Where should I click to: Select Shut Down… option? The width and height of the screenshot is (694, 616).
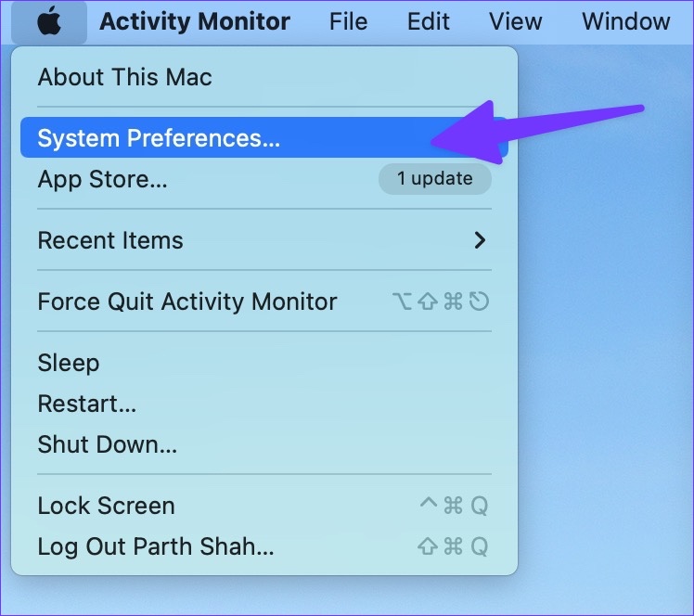point(264,444)
